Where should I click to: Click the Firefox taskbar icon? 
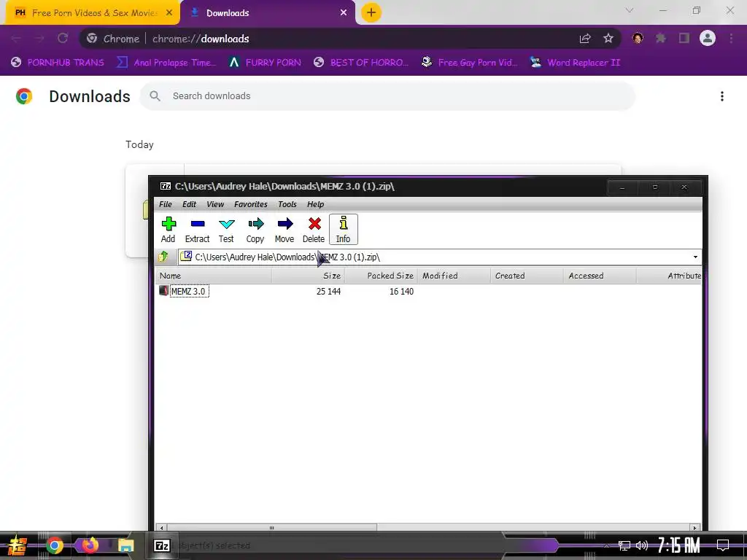pyautogui.click(x=90, y=545)
